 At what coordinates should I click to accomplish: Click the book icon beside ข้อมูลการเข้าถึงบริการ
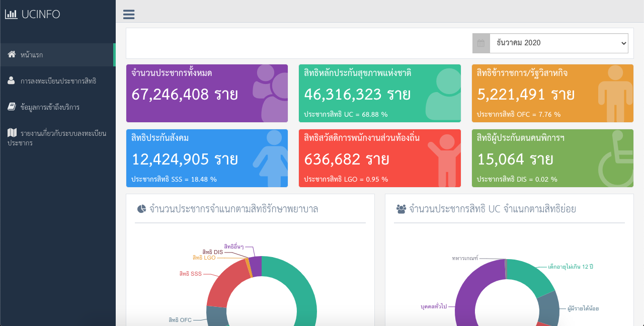(12, 107)
